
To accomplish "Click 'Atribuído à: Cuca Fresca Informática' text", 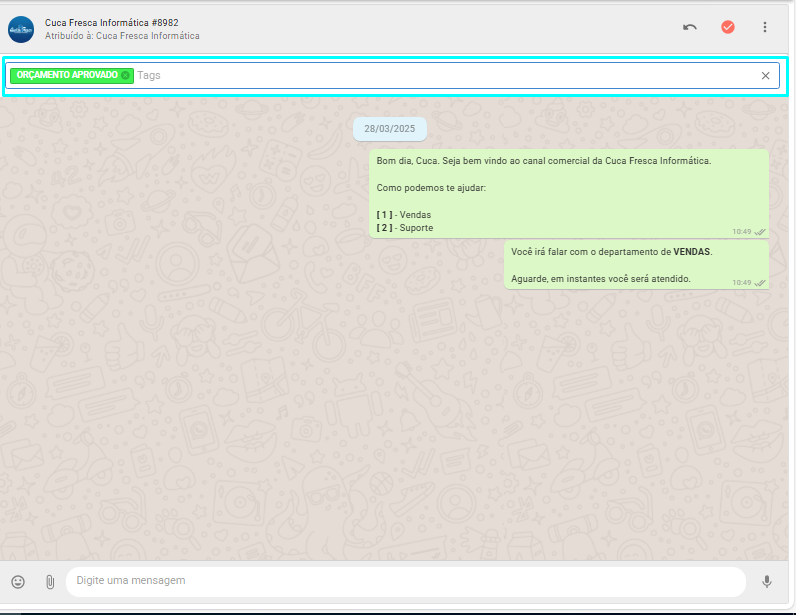I will 122,36.
